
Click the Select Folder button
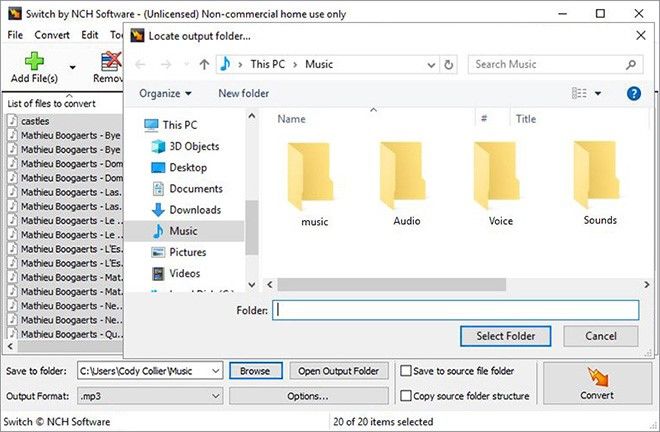click(x=506, y=336)
